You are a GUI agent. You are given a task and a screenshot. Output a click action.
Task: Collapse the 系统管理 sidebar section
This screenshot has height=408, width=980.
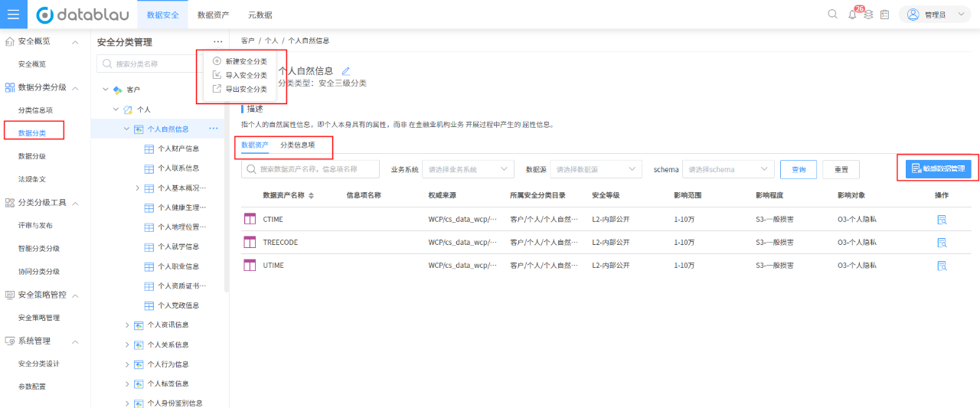(x=76, y=341)
